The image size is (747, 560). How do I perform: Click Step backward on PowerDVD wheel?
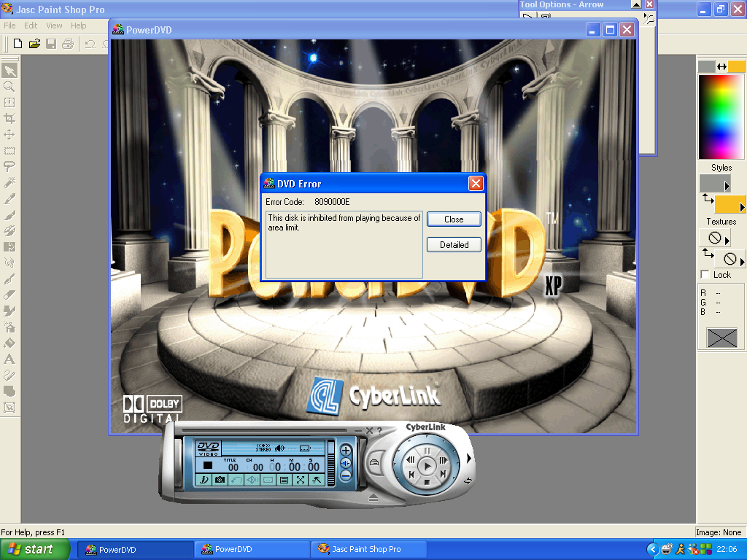pos(411,460)
